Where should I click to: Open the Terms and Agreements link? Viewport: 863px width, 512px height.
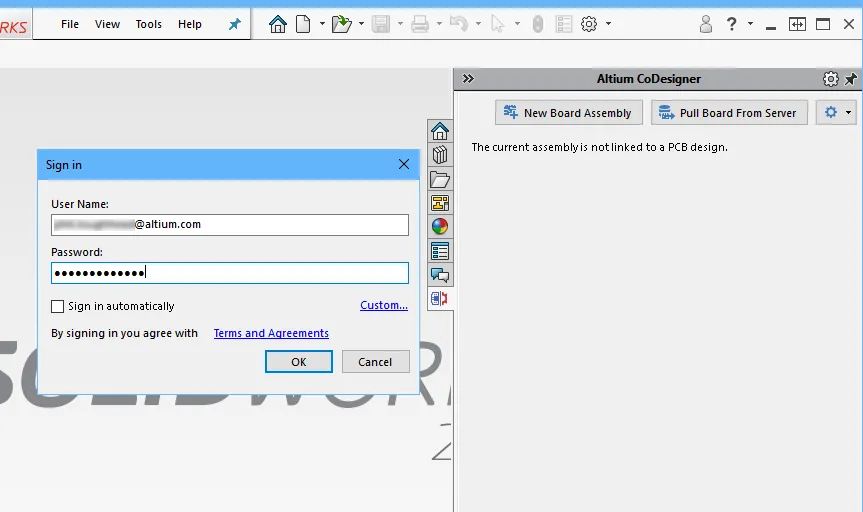click(271, 333)
